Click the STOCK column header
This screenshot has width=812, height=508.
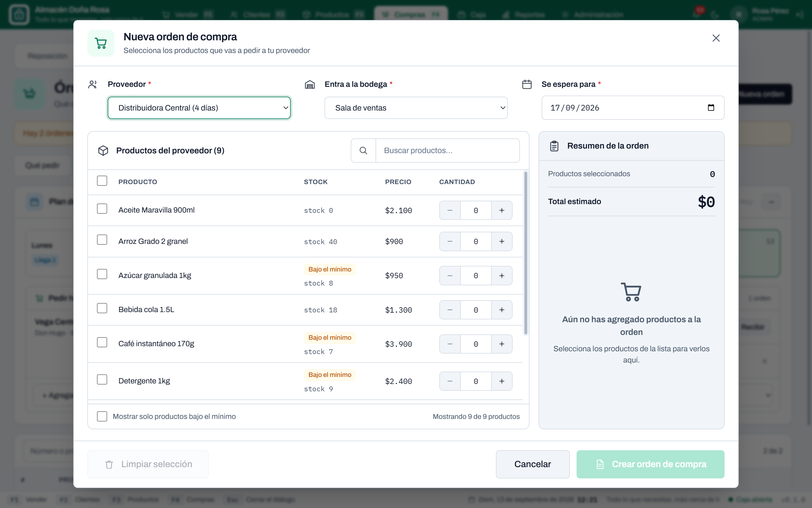[x=316, y=182]
